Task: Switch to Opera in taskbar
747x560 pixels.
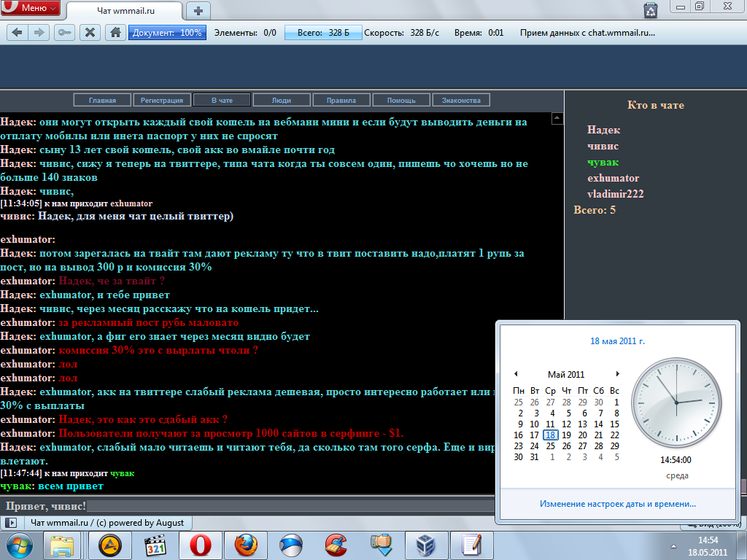Action: coord(201,545)
